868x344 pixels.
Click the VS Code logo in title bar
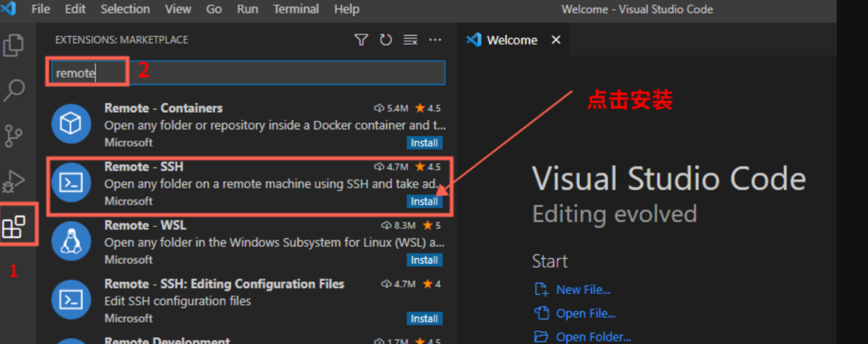(x=9, y=9)
